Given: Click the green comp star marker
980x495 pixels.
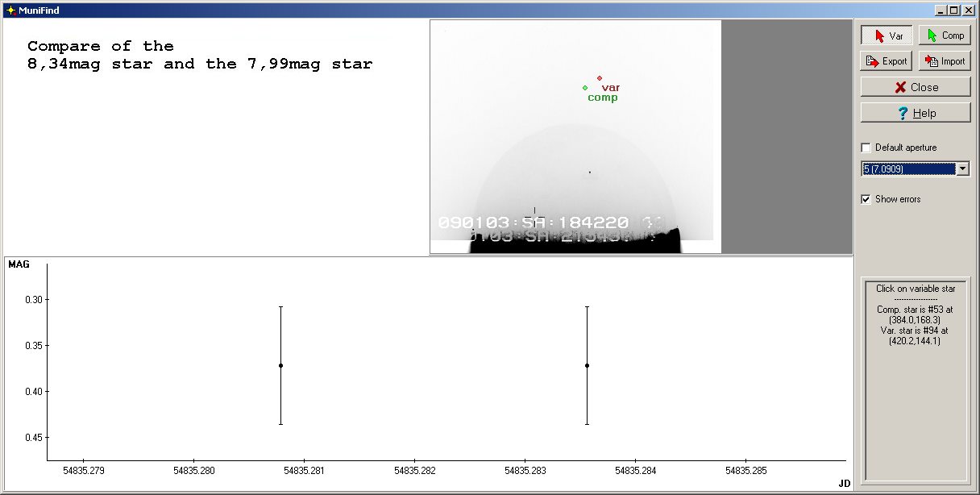Looking at the screenshot, I should [585, 87].
